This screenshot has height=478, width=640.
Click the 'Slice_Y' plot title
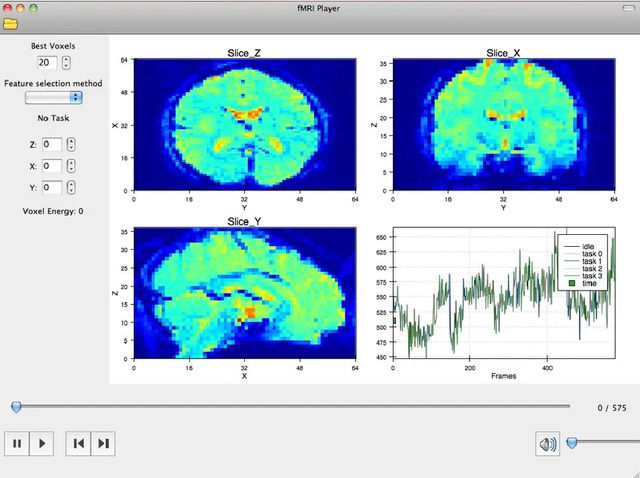[x=244, y=221]
